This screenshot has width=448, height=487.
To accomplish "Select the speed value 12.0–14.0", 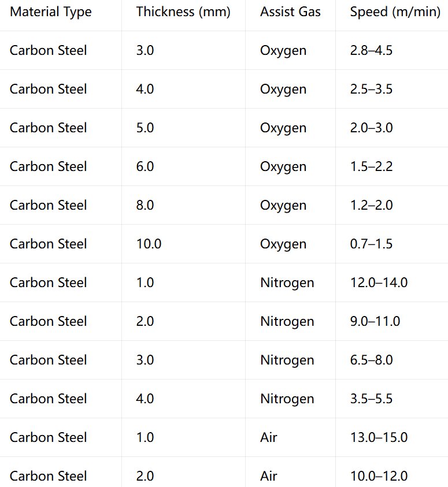I will [x=379, y=282].
